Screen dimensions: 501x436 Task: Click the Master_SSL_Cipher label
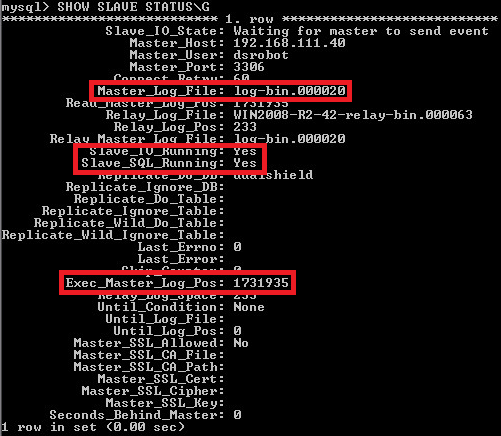tap(153, 391)
